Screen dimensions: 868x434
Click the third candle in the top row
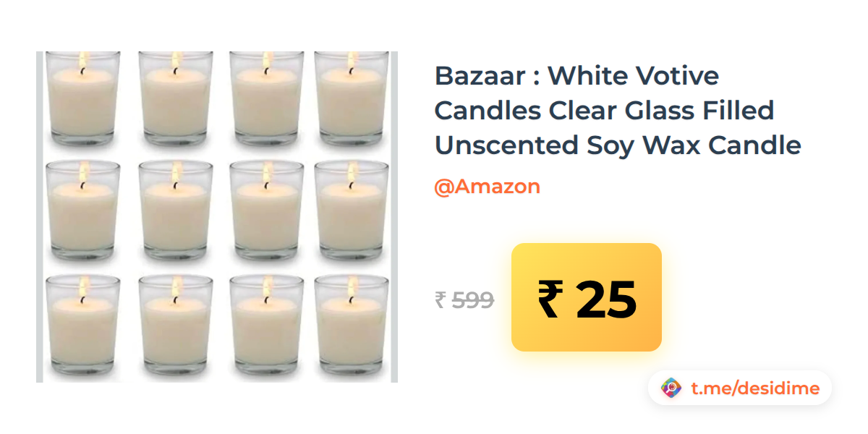tap(266, 98)
